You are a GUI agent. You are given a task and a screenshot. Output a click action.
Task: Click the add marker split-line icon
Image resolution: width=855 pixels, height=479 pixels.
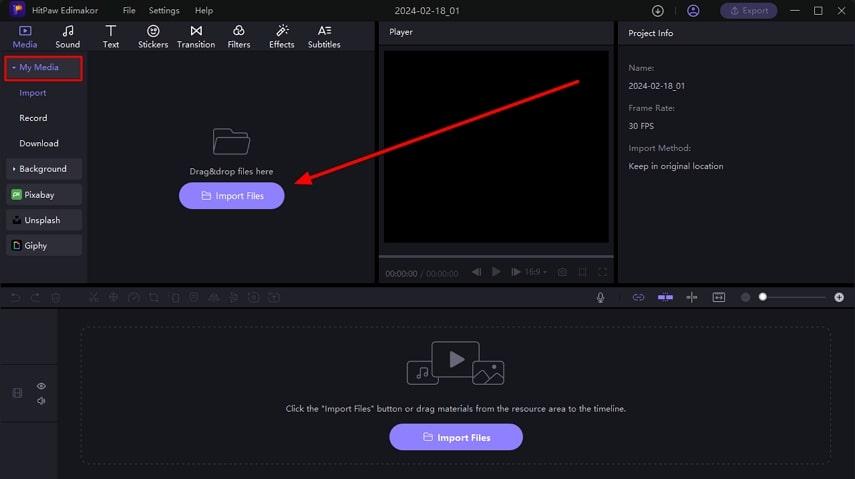[692, 297]
